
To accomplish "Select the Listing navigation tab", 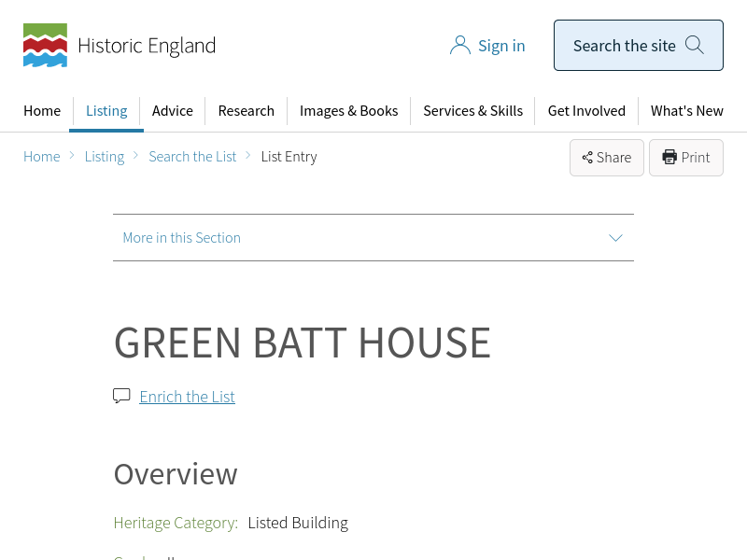I will (x=106, y=110).
